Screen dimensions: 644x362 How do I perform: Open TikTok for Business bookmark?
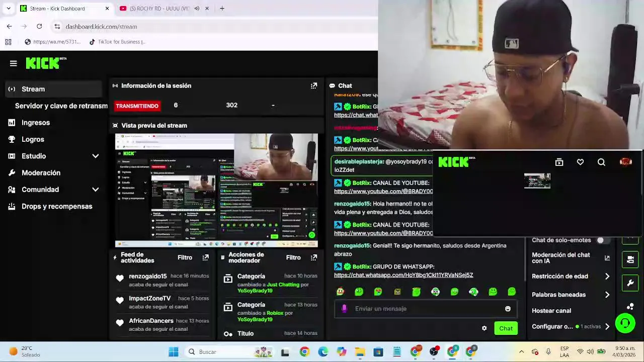click(x=117, y=42)
